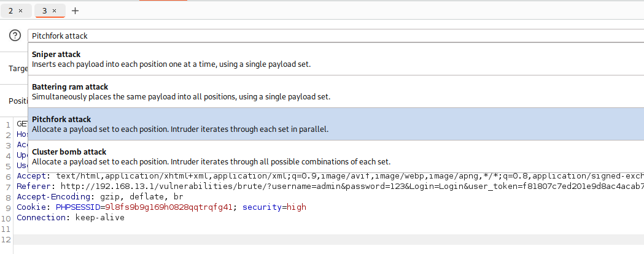This screenshot has height=254, width=644.
Task: Place cursor on Connection keep-alive line
Action: coord(70,218)
